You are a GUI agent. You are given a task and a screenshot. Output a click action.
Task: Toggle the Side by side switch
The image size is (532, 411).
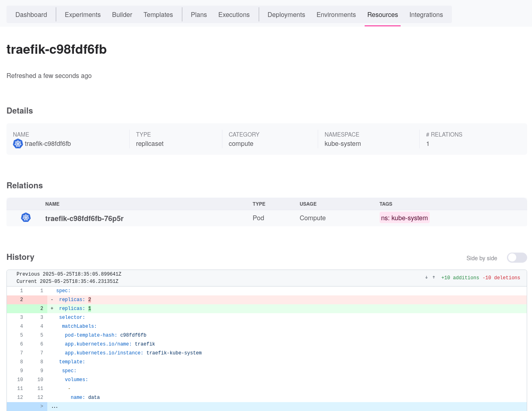pos(517,258)
